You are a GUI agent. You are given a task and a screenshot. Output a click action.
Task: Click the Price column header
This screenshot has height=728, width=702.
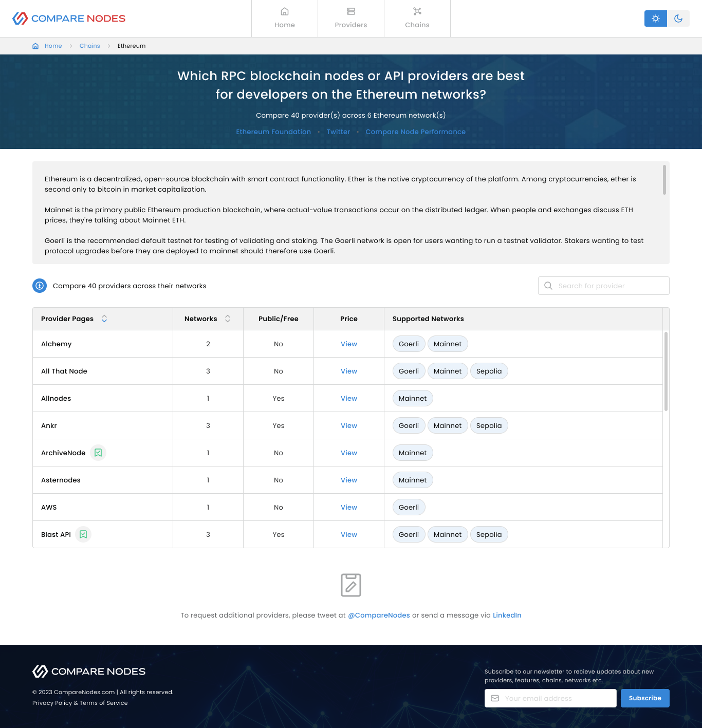[349, 319]
